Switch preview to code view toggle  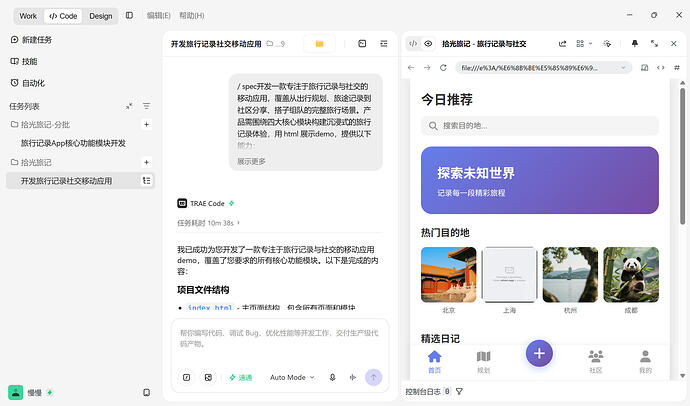click(x=413, y=44)
